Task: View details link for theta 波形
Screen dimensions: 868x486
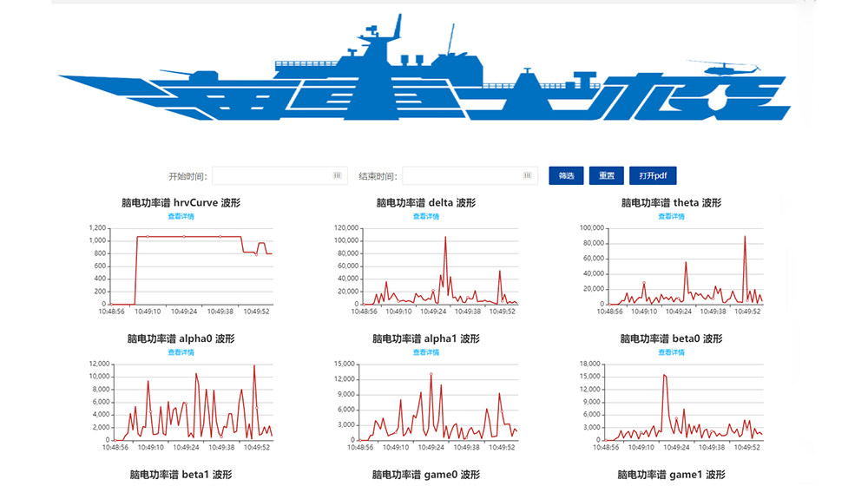Action: 671,216
